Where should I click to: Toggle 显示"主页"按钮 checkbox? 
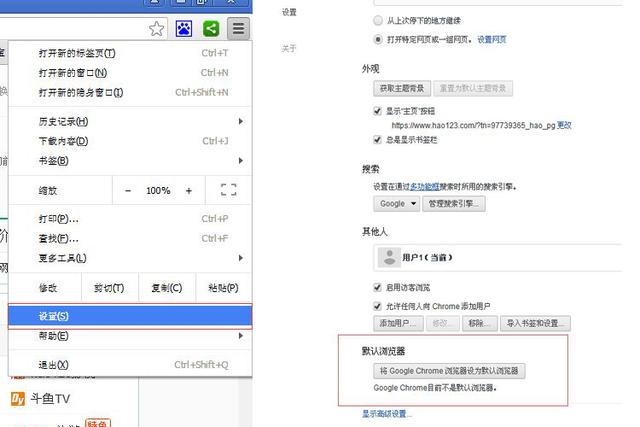click(378, 111)
